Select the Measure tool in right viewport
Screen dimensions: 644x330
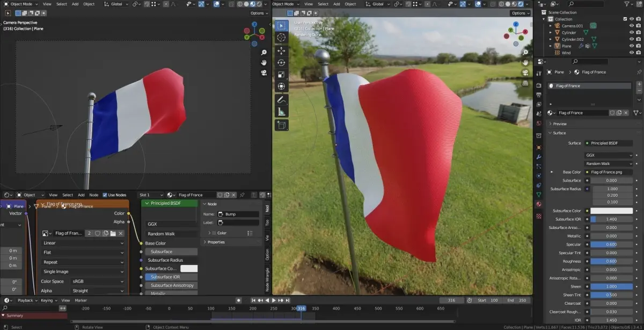(282, 112)
